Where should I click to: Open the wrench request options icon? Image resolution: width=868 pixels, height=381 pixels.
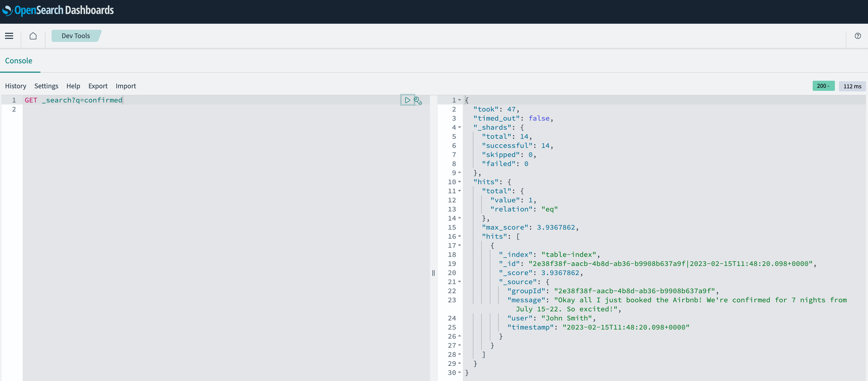click(418, 100)
